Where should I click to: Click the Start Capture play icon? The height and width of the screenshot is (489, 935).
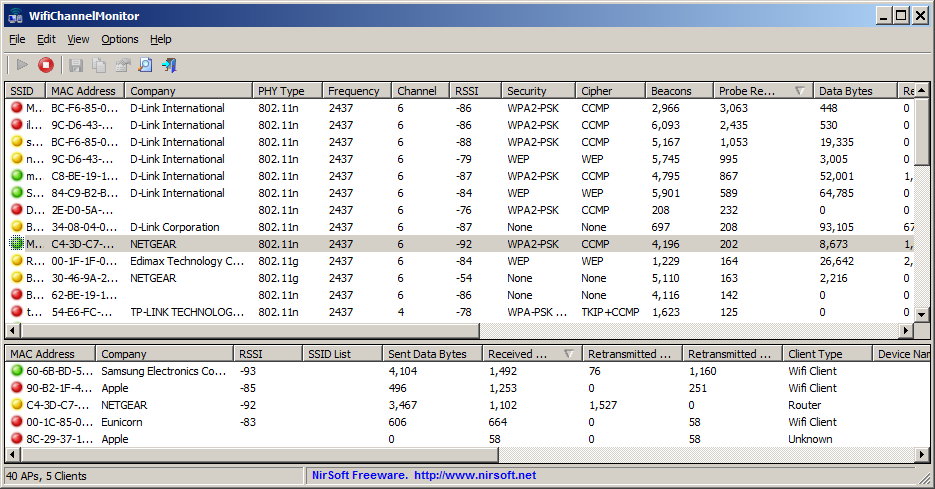click(22, 65)
